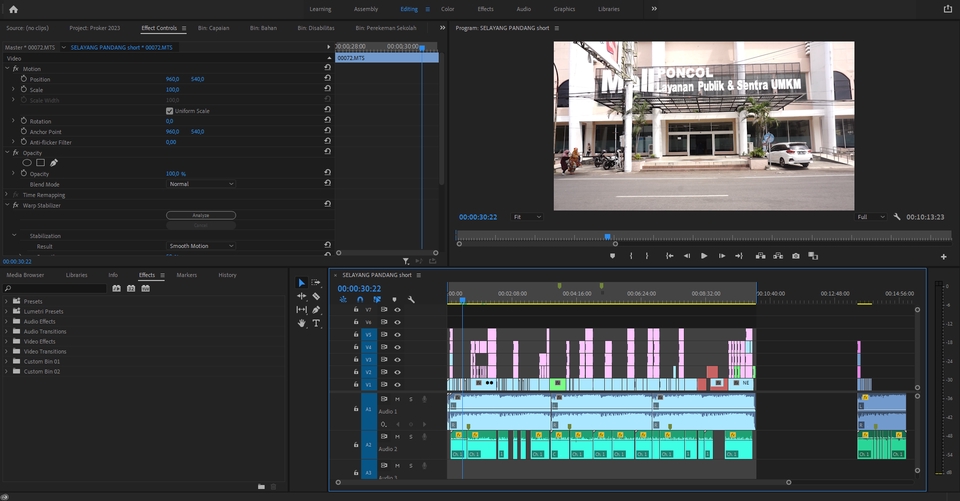Toggle lock on track V3

(356, 360)
